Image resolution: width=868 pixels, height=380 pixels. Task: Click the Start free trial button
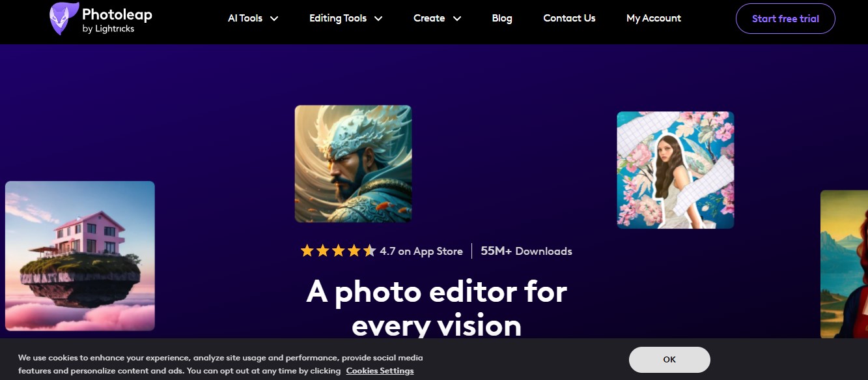785,18
